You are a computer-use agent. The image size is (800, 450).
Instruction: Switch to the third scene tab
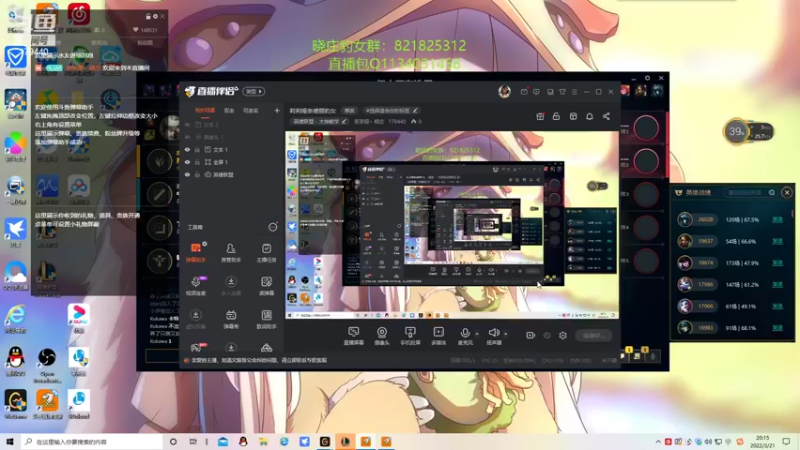tap(251, 110)
